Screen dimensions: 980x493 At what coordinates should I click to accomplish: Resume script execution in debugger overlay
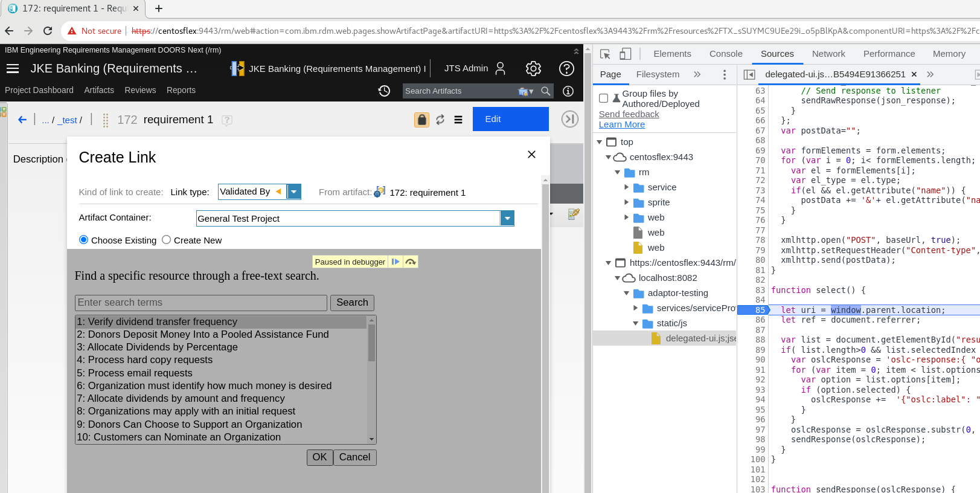coord(396,262)
